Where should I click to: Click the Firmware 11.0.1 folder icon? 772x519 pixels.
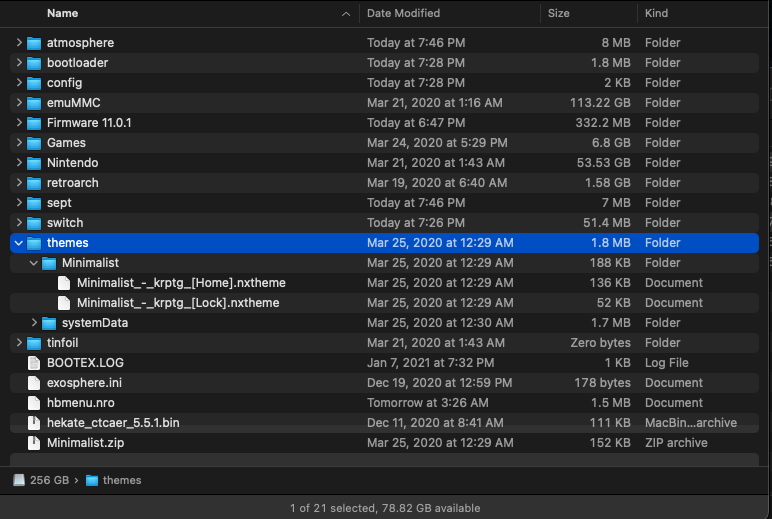[x=33, y=123]
